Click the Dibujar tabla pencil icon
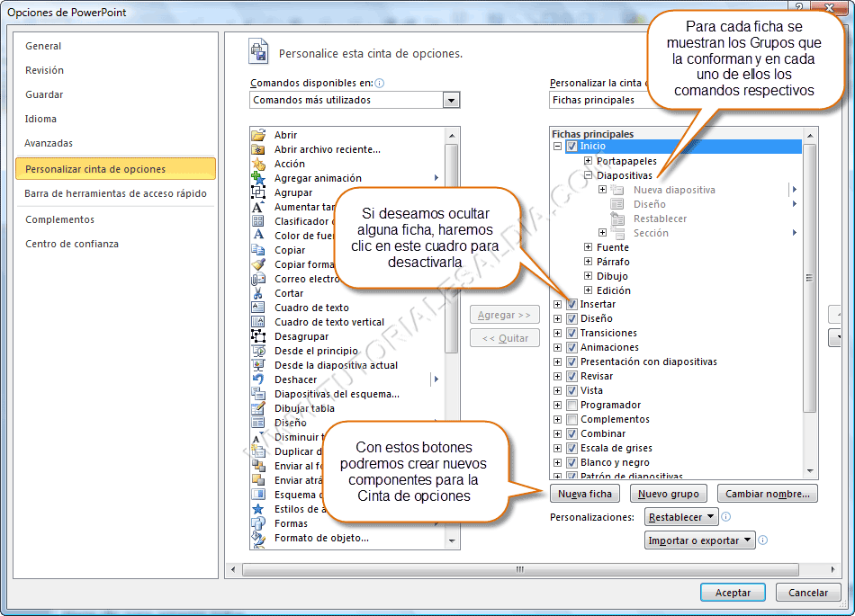855x616 pixels. tap(258, 408)
